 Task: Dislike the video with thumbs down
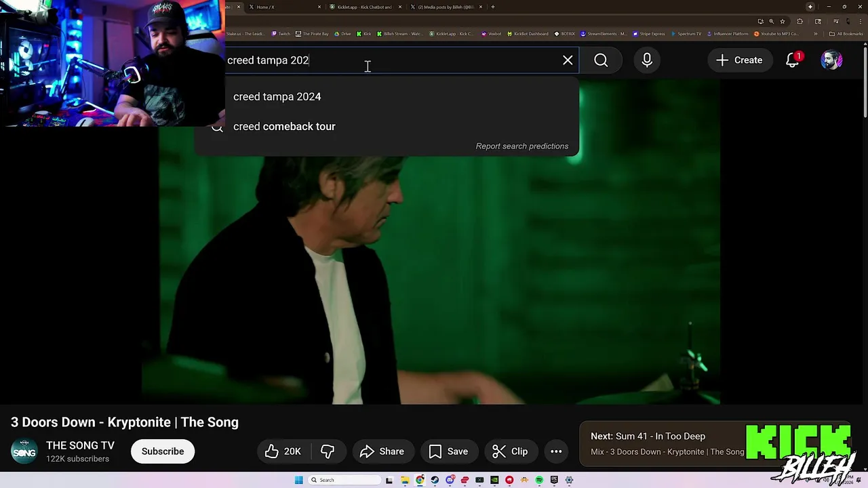coord(328,451)
